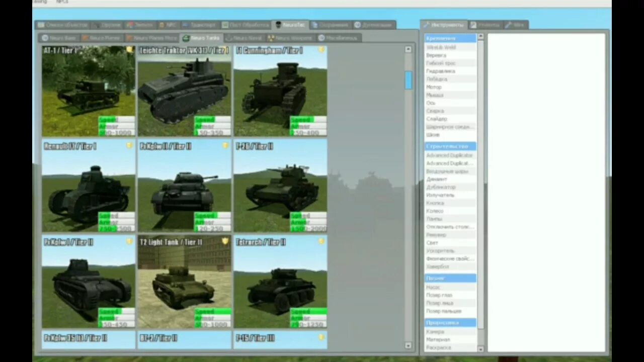
Task: Switch to Neuro Base category
Action: tap(58, 38)
